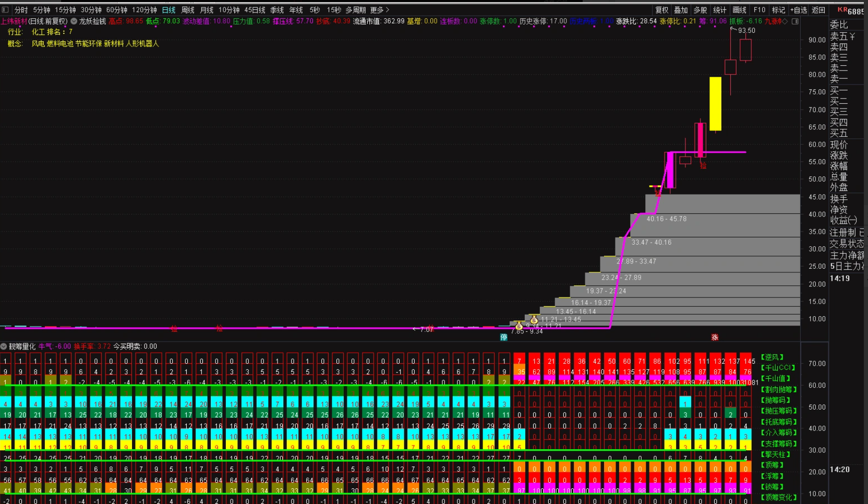Click the yellow candlestick on the chart
Image resolution: width=868 pixels, height=504 pixels.
click(x=715, y=103)
